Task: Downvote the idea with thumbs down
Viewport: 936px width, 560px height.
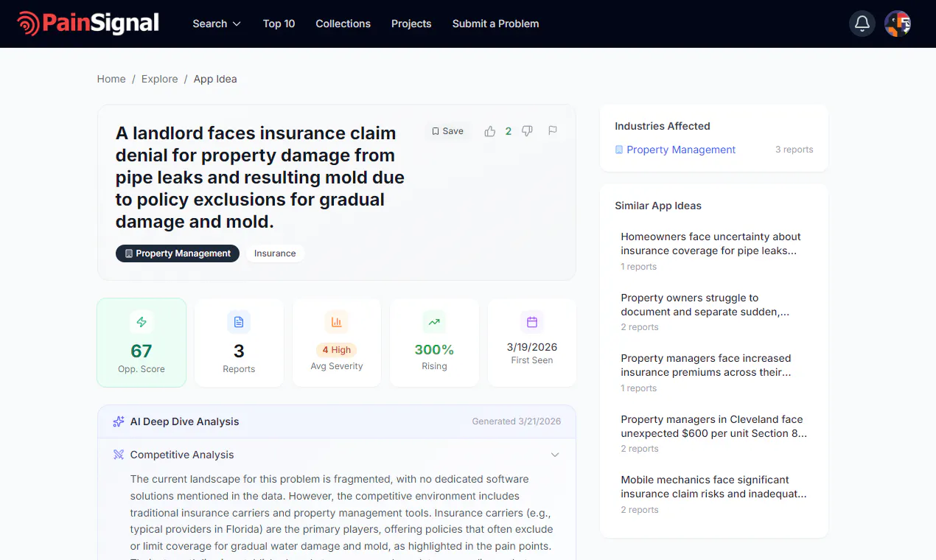Action: [x=527, y=131]
